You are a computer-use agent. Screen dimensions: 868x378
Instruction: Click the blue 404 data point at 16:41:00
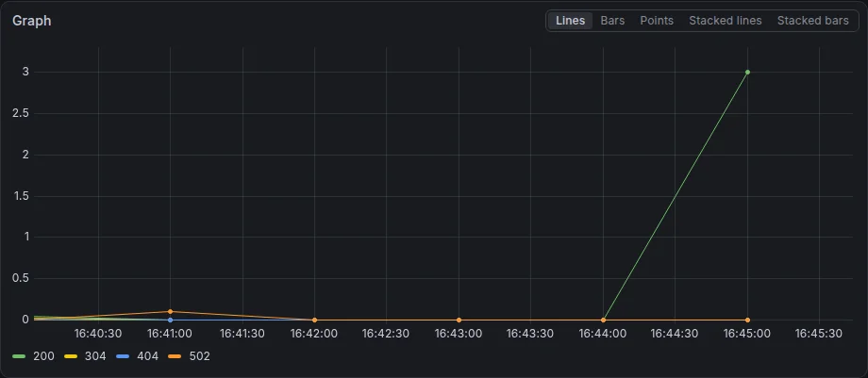pos(170,320)
